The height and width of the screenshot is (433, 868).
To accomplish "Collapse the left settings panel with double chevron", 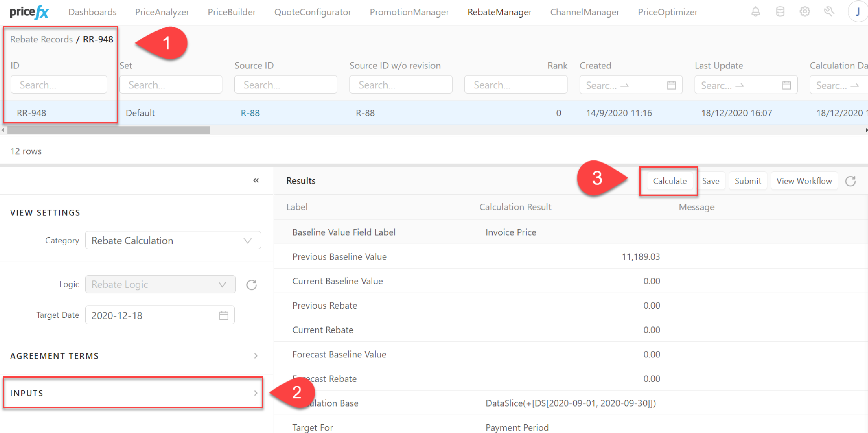I will (256, 180).
